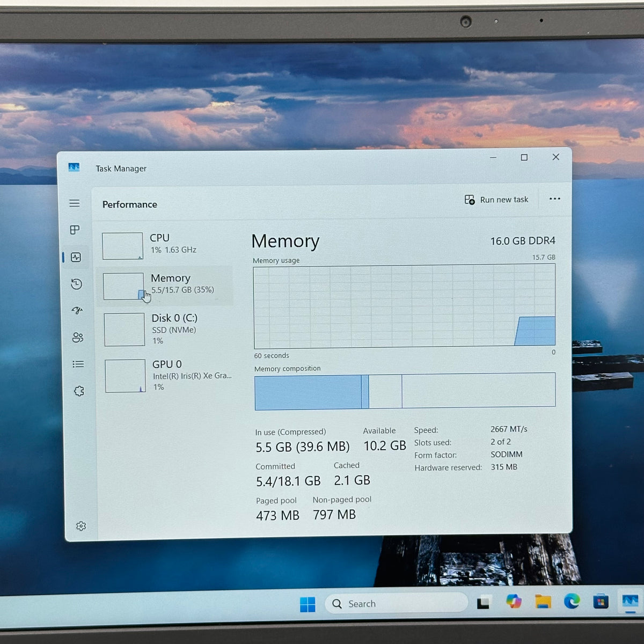Click the Task Manager taskbar icon
This screenshot has width=644, height=644.
coord(630,601)
